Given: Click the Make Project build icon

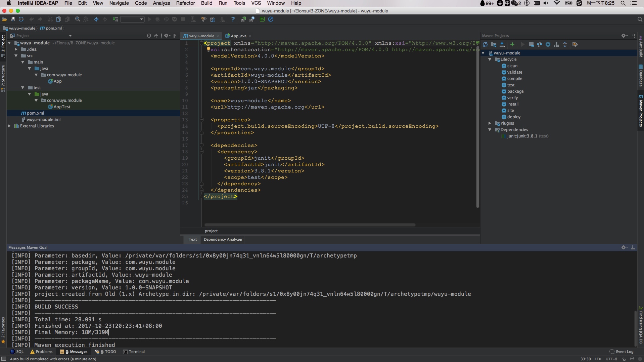Looking at the screenshot, I should 115,19.
